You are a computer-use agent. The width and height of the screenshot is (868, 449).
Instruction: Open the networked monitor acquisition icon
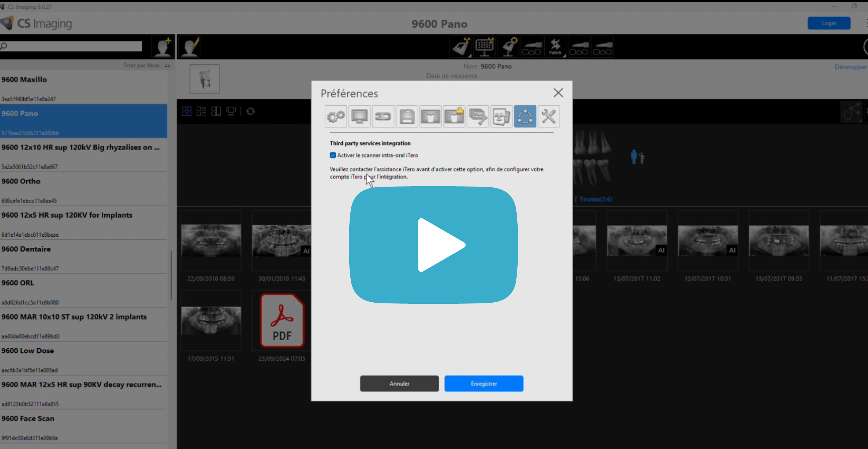click(484, 47)
